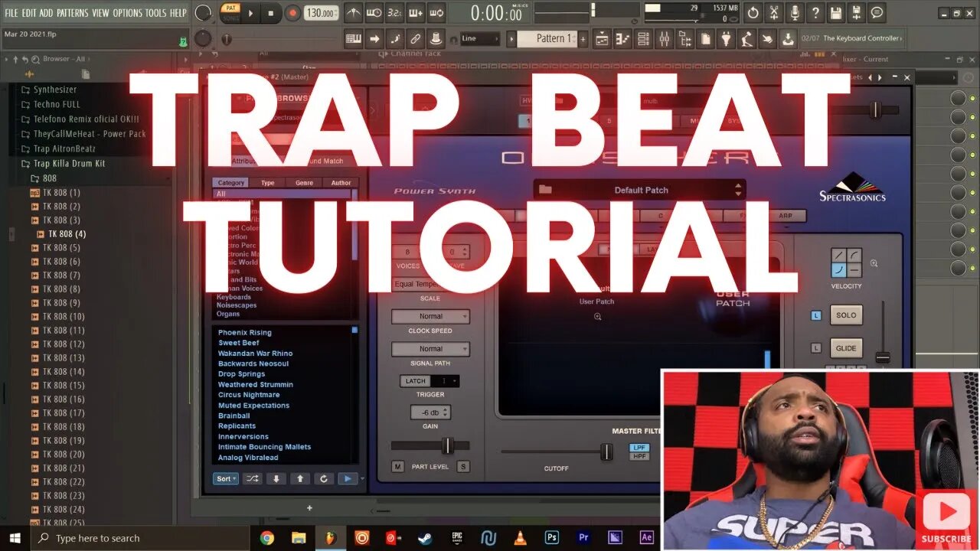Expand the Trap Killa Drum Kit folder
Image resolution: width=980 pixels, height=551 pixels.
pyautogui.click(x=69, y=163)
